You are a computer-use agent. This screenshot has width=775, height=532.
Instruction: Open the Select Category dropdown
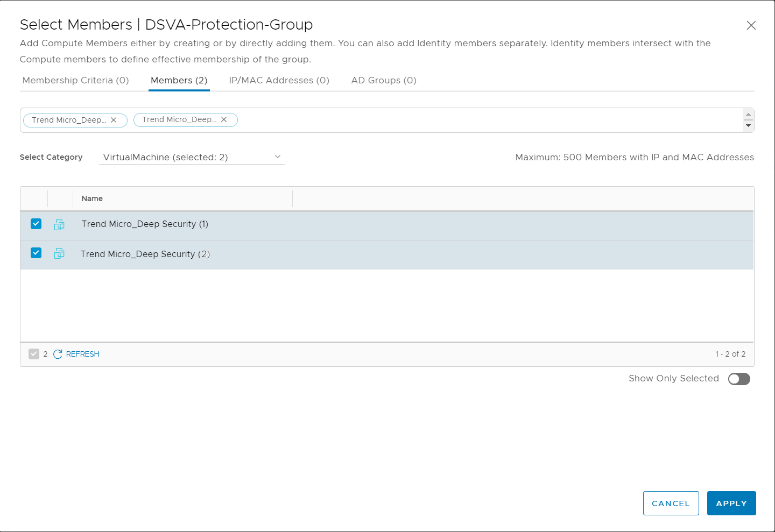192,157
